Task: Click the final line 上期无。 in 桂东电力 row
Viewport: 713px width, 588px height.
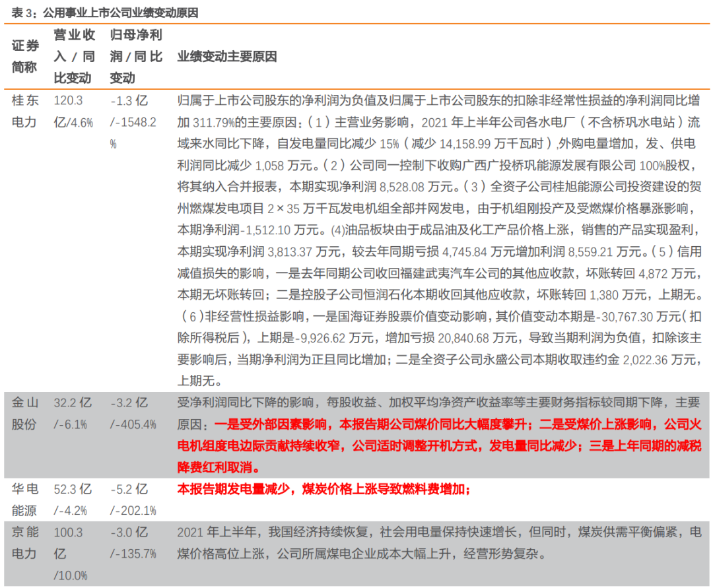Action: coord(199,381)
